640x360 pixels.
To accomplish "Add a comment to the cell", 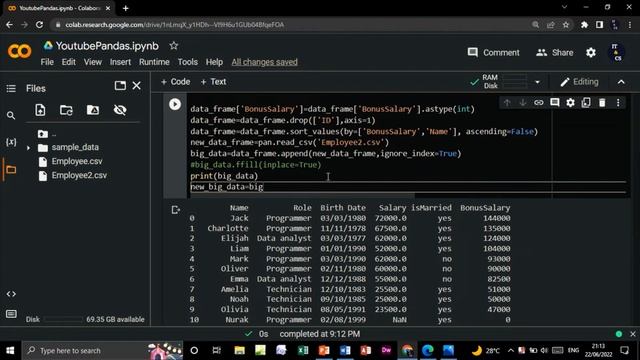I will pyautogui.click(x=554, y=103).
